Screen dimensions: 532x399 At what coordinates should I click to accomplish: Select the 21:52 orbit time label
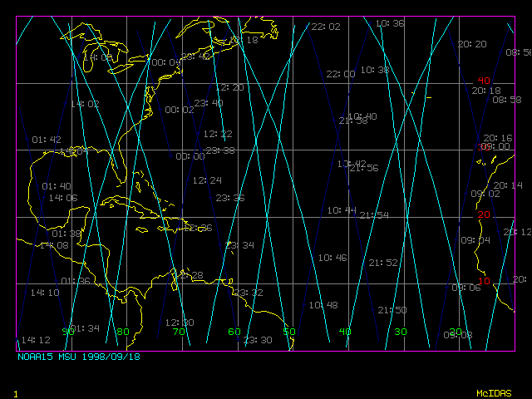click(x=383, y=263)
